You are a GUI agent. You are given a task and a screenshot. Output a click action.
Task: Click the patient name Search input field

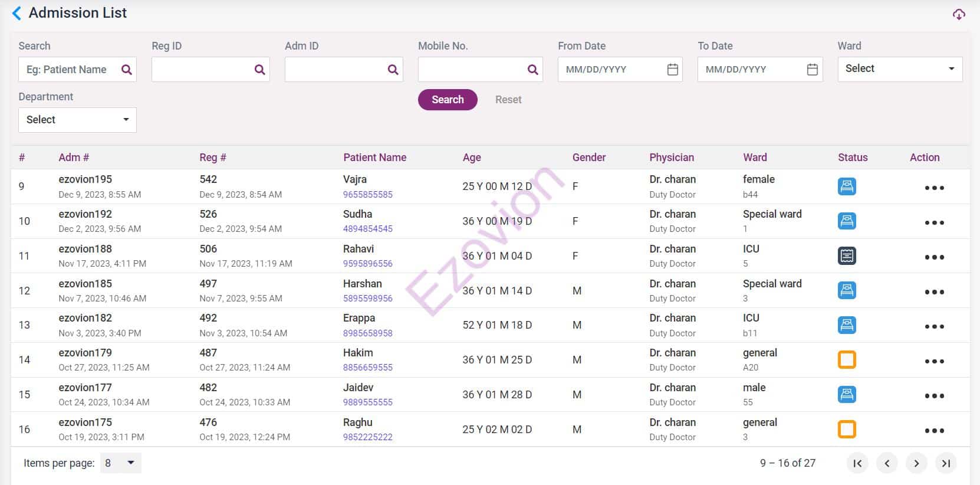click(69, 70)
